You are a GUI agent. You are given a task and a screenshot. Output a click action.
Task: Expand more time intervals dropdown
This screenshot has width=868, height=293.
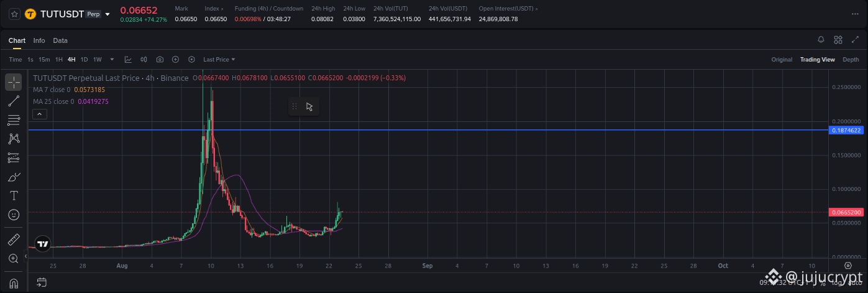[x=112, y=59]
